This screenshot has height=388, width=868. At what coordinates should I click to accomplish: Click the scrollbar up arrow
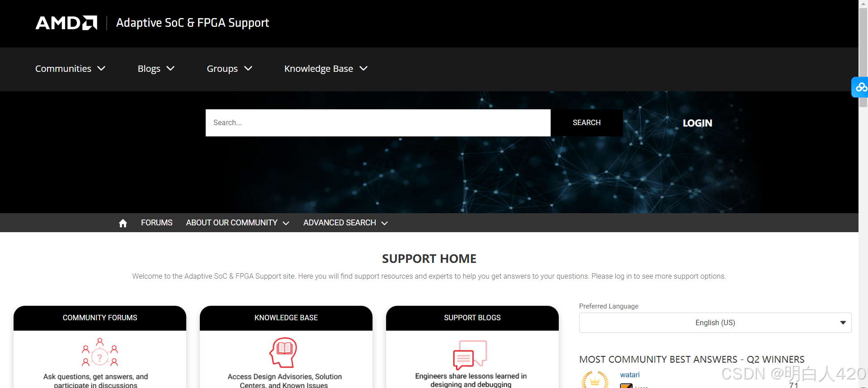[x=863, y=4]
